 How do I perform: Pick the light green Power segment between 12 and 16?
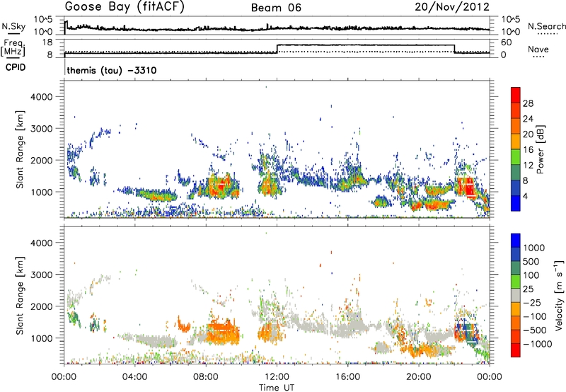(516, 157)
